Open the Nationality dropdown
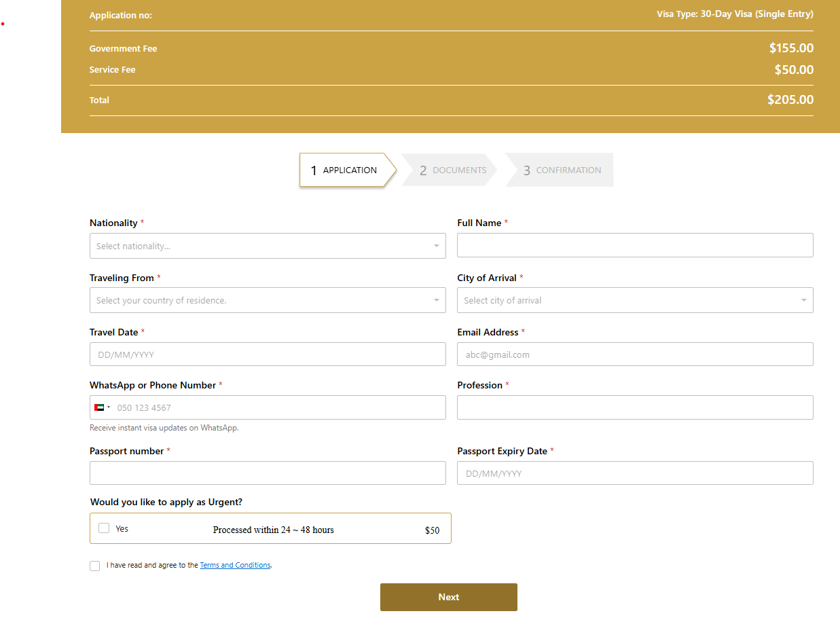The image size is (840, 622). (x=267, y=246)
